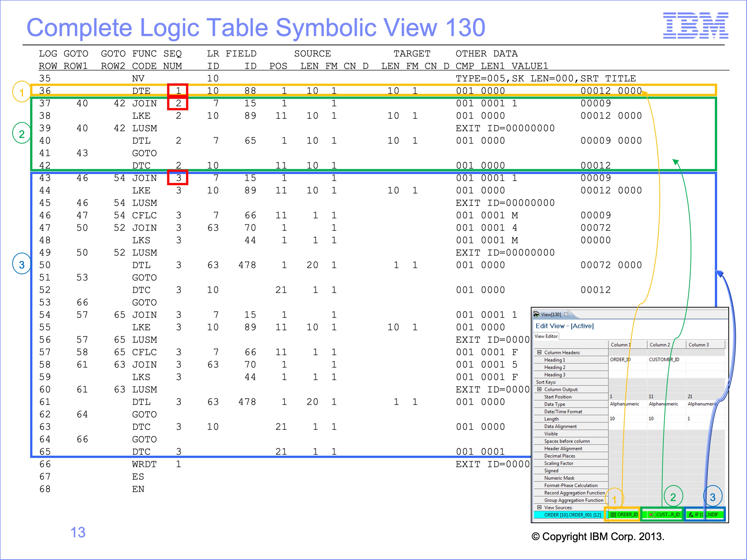Screen dimensions: 747x560
Task: Click the ES function code in row 67
Action: (x=138, y=477)
